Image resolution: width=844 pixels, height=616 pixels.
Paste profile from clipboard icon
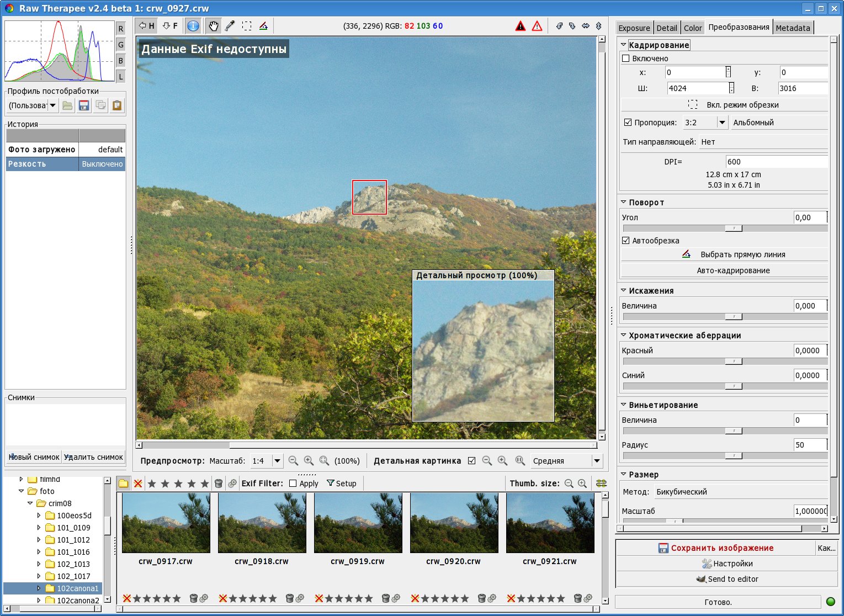(116, 105)
